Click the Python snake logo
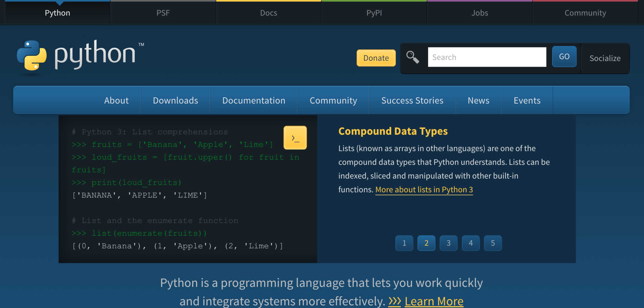This screenshot has height=308, width=644. click(x=32, y=55)
